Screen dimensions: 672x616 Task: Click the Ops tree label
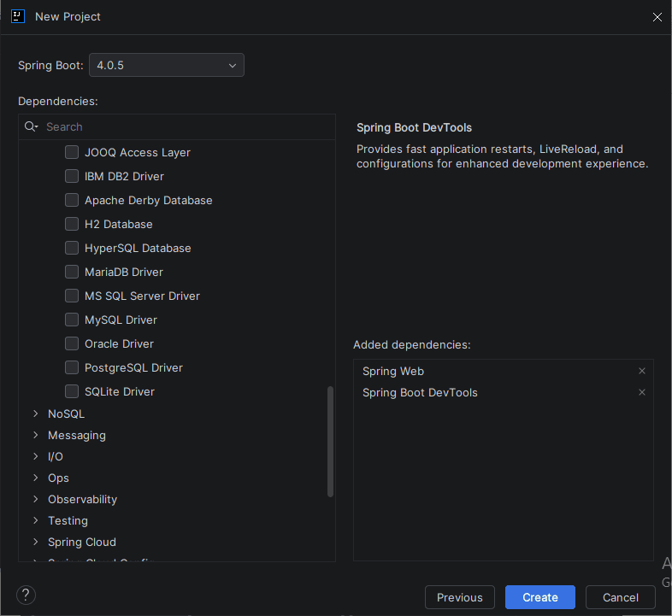58,478
